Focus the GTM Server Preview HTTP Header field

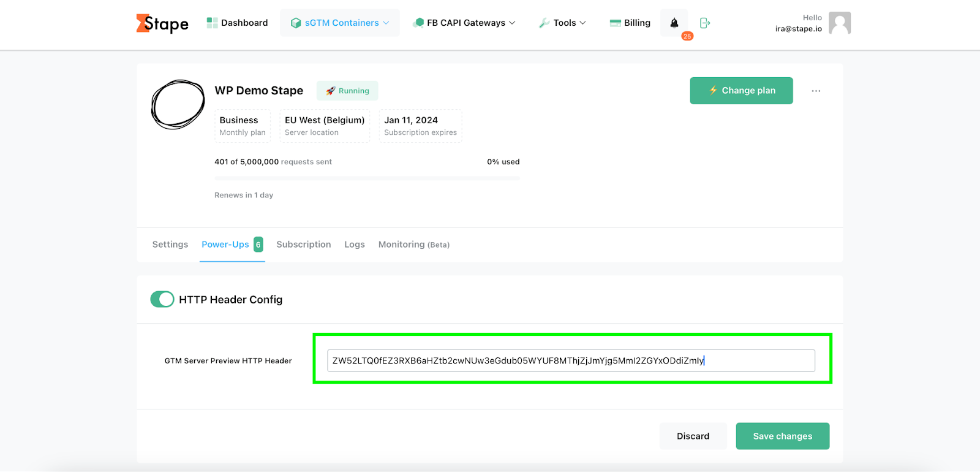coord(571,360)
